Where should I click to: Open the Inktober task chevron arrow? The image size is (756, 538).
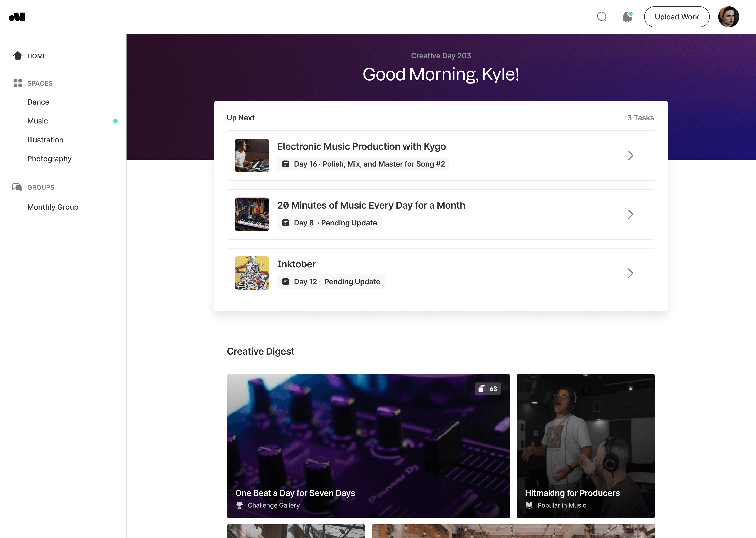(x=630, y=273)
